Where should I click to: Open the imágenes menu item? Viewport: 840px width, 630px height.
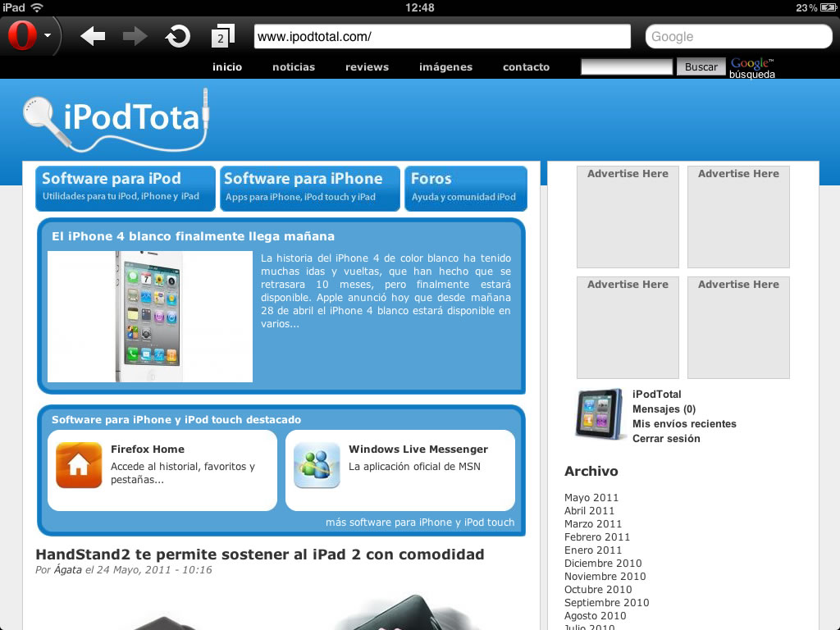click(x=445, y=67)
